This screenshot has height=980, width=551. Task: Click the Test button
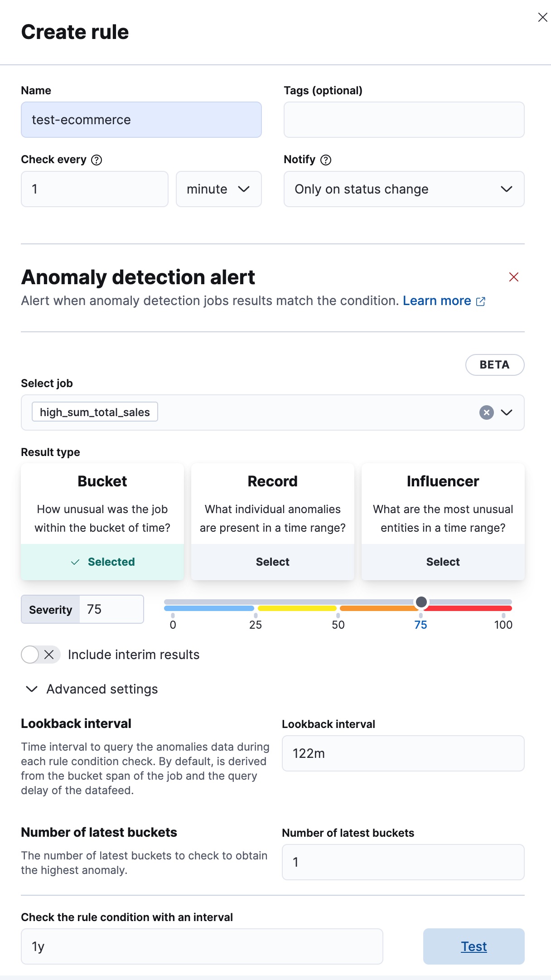point(474,946)
